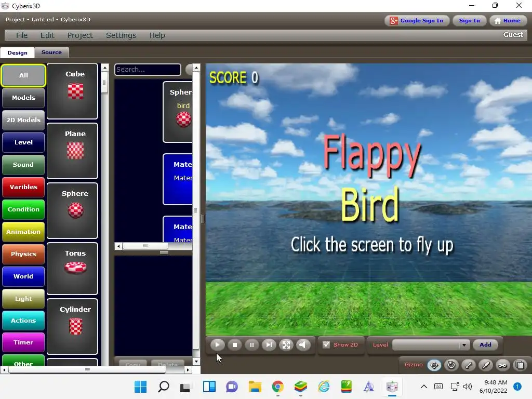
Task: Select the first Material node
Action: pos(178,179)
